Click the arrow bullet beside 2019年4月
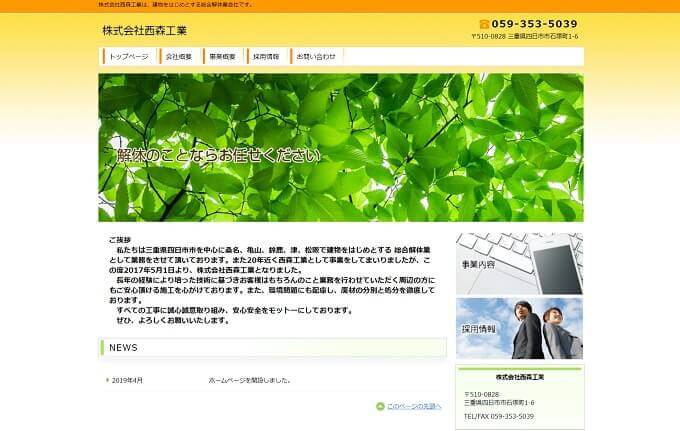 coord(107,381)
